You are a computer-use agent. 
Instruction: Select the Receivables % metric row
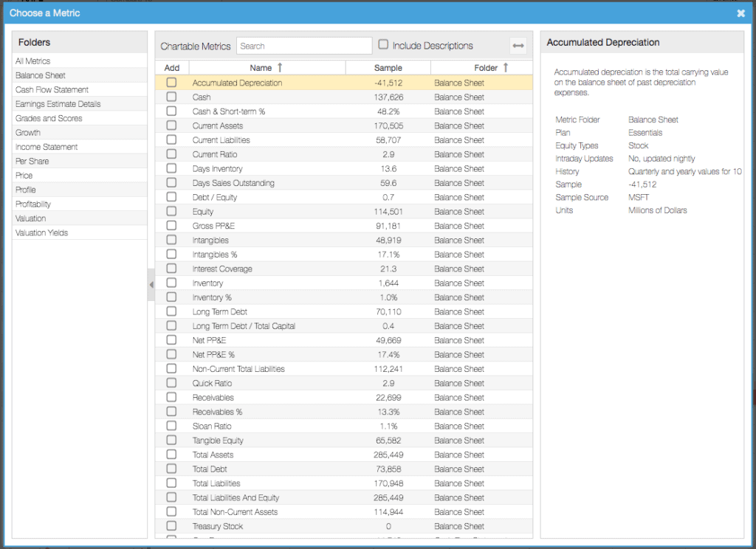click(344, 412)
